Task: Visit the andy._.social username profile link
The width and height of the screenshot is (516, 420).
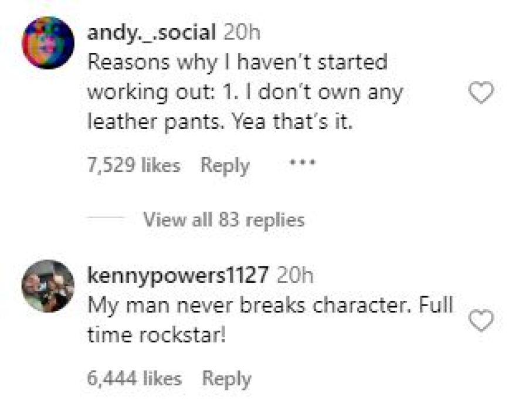Action: 151,33
